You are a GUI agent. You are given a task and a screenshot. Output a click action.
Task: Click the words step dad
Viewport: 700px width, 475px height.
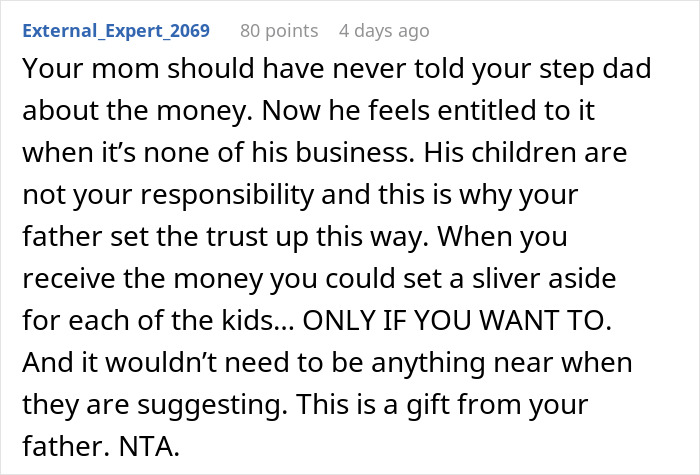(x=595, y=70)
